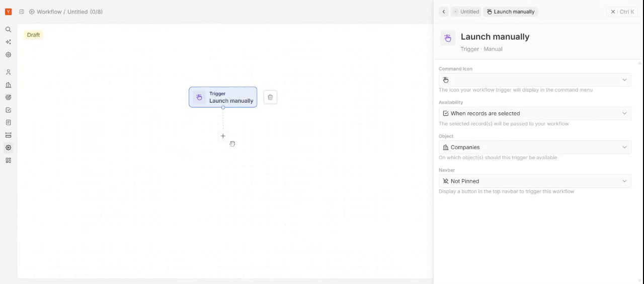Add a step with the plus button
The width and height of the screenshot is (644, 284).
[223, 136]
